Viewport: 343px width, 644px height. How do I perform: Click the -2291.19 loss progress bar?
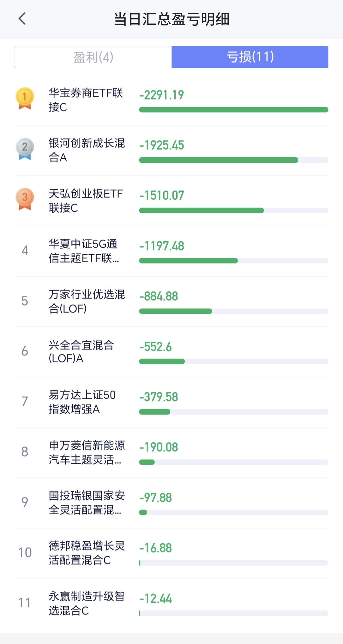click(233, 110)
